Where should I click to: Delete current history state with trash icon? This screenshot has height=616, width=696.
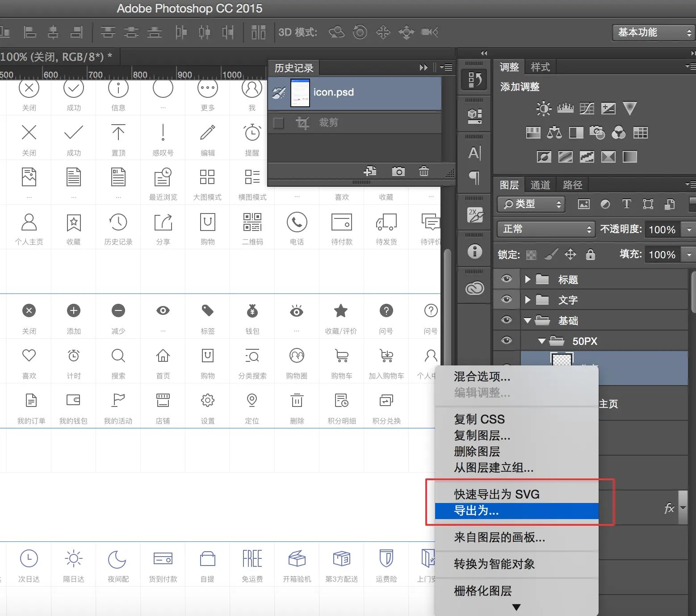pyautogui.click(x=424, y=171)
